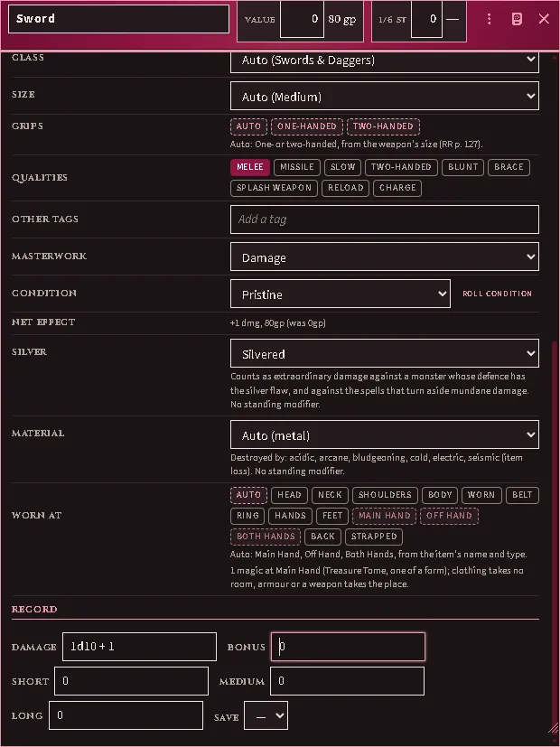Open the Masterwork dropdown showing Damage
The height and width of the screenshot is (747, 560).
[385, 257]
